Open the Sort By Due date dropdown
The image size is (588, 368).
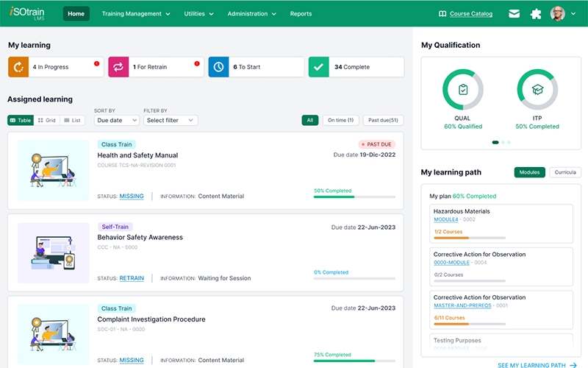pos(116,120)
